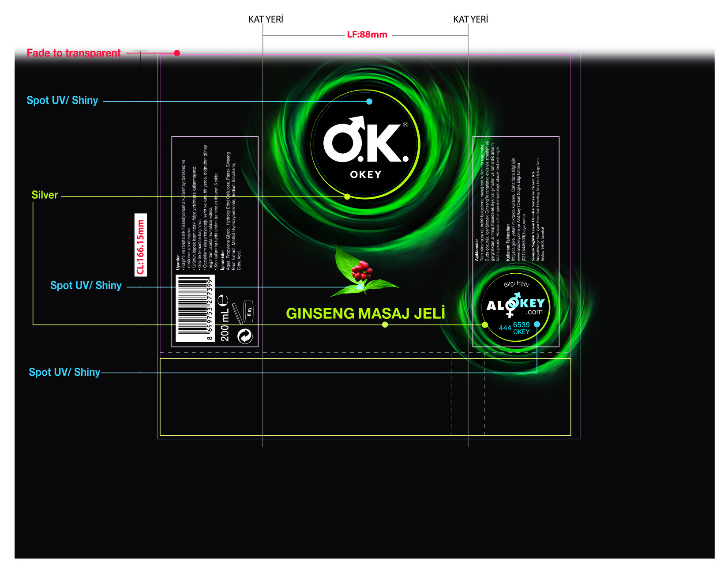This screenshot has height=570, width=728.
Task: Click the blue dot on the OK logo ring
Action: coord(369,102)
